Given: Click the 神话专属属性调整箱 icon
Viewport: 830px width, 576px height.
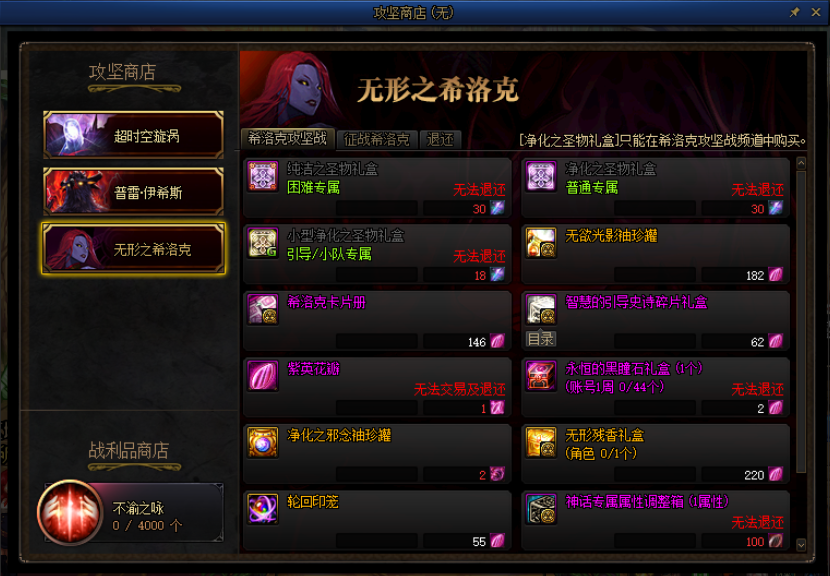Looking at the screenshot, I should [541, 509].
